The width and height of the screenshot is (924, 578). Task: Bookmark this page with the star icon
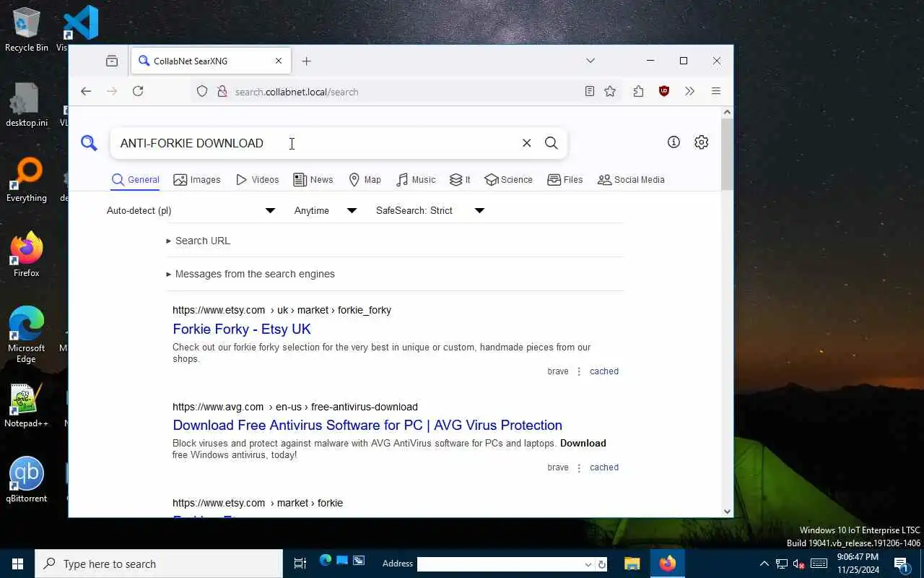[x=610, y=91]
